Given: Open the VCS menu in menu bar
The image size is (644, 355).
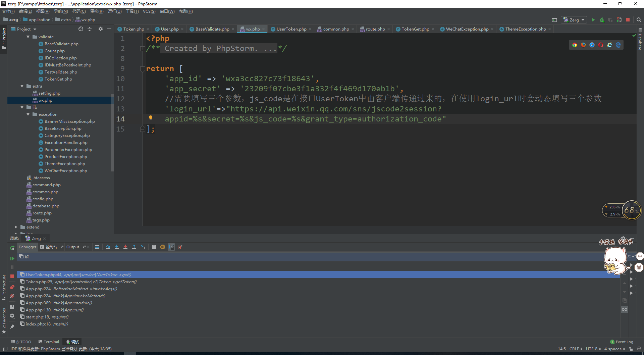Looking at the screenshot, I should click(x=149, y=11).
